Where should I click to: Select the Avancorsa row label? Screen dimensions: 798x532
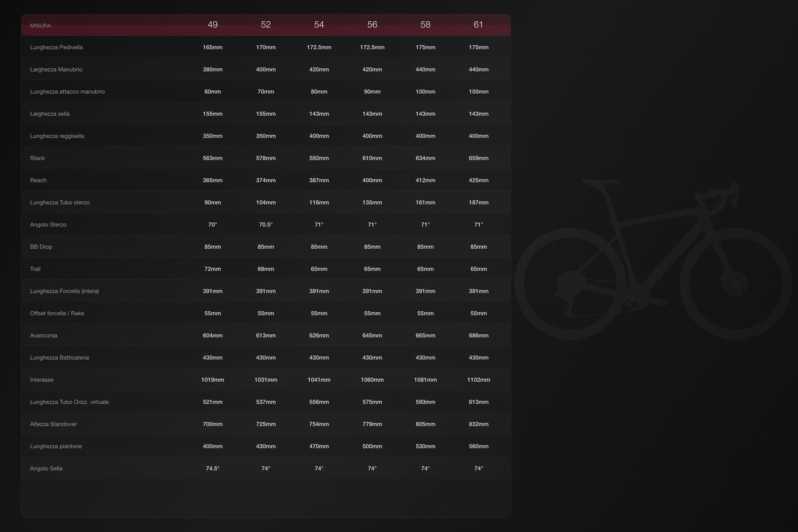(43, 335)
